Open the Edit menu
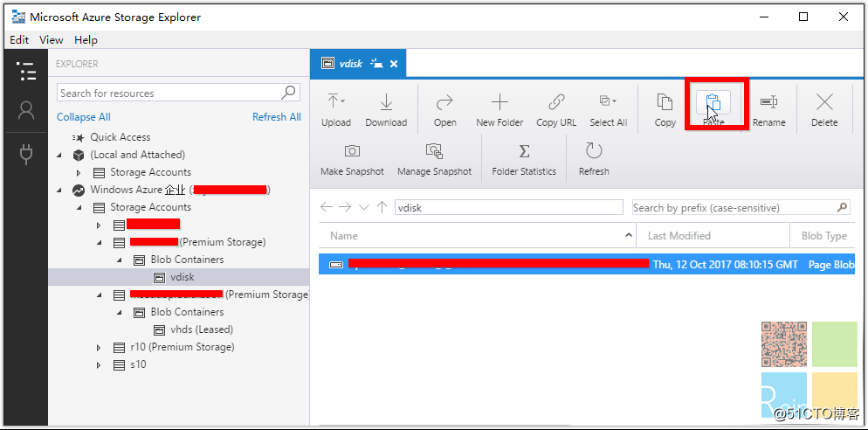This screenshot has height=430, width=868. [x=19, y=40]
